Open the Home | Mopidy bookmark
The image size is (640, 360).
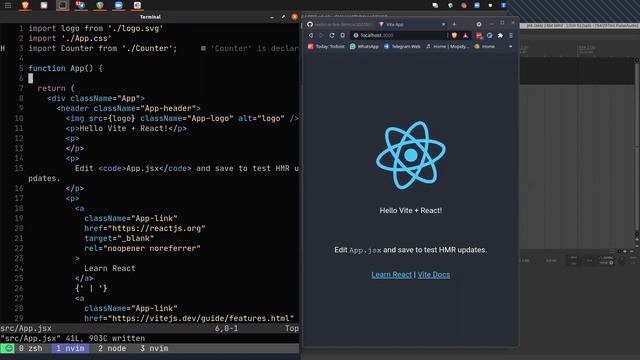447,47
